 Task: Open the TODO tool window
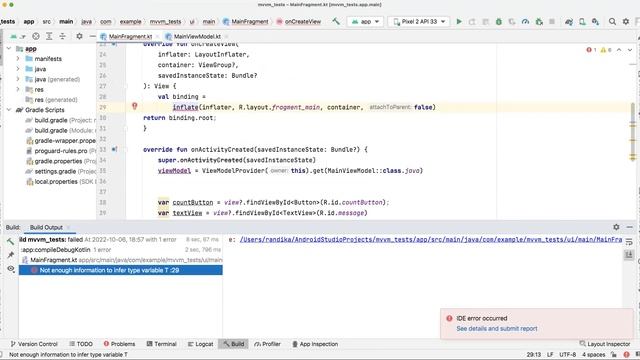click(x=81, y=344)
